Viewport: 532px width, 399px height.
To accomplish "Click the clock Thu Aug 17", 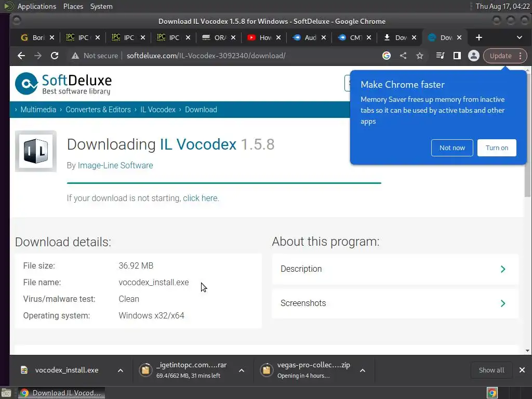I will click(x=502, y=6).
